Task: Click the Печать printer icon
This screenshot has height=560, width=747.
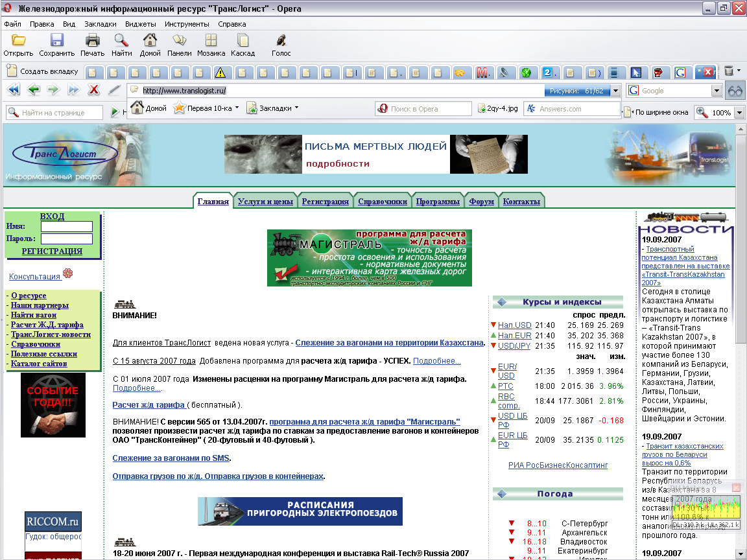Action: tap(92, 40)
